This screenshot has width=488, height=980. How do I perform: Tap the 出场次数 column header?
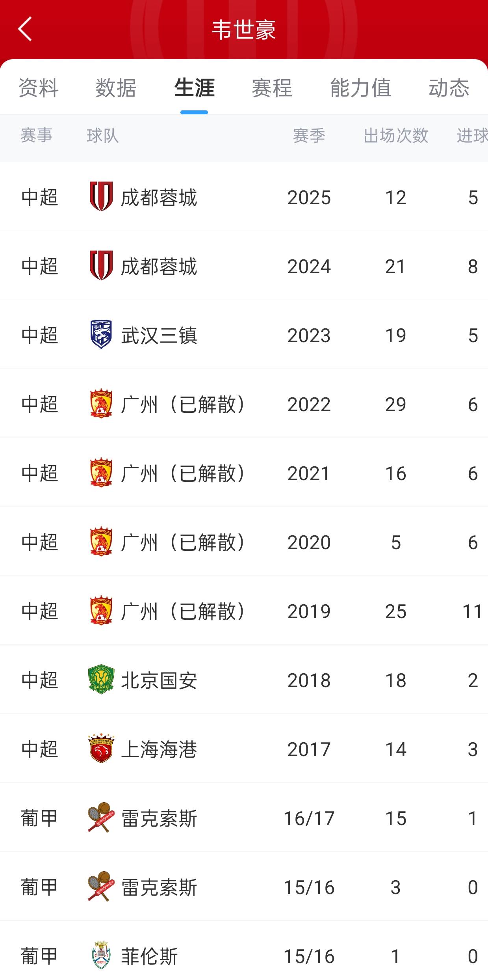(x=395, y=136)
